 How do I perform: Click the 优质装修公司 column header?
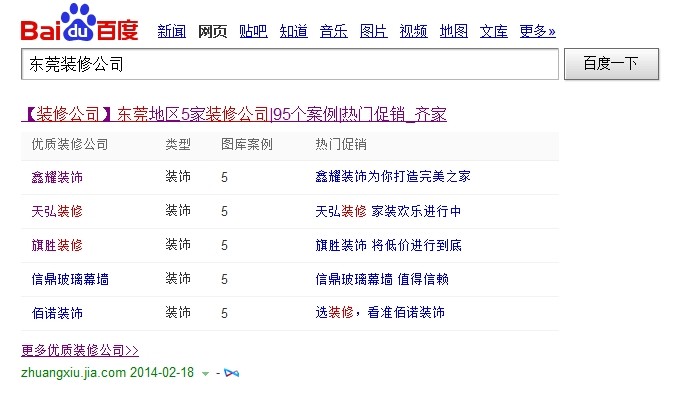point(70,144)
